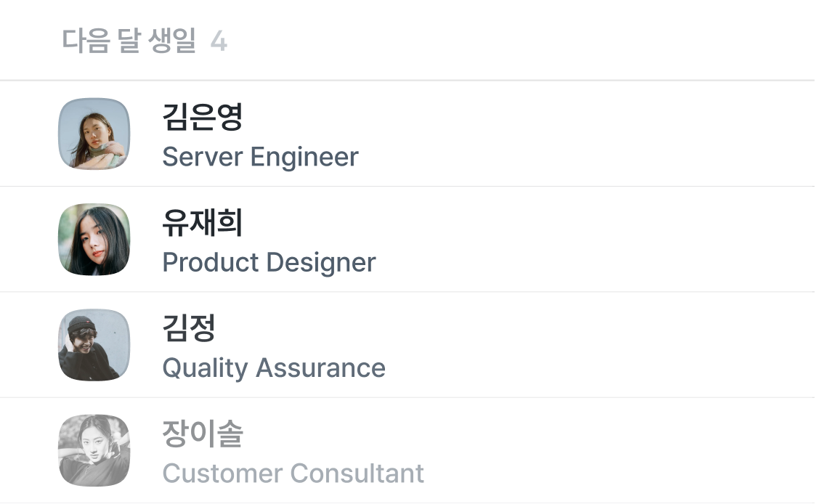Select the name 김정
815x504 pixels.
coord(189,328)
